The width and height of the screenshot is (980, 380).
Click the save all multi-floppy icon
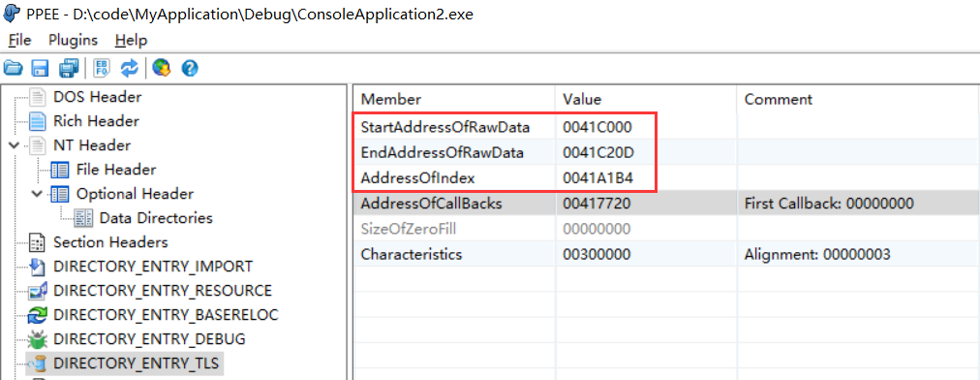69,68
